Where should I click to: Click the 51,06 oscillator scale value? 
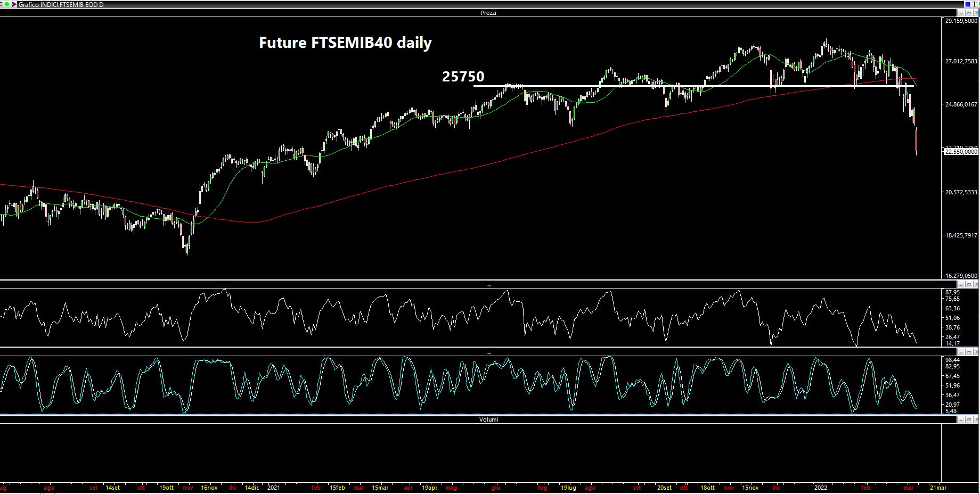[952, 318]
